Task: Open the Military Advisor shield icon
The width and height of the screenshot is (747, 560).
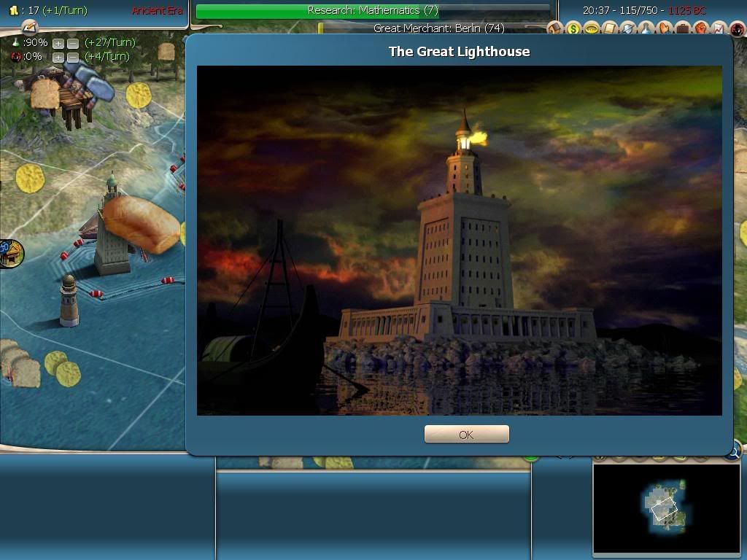Action: click(628, 28)
